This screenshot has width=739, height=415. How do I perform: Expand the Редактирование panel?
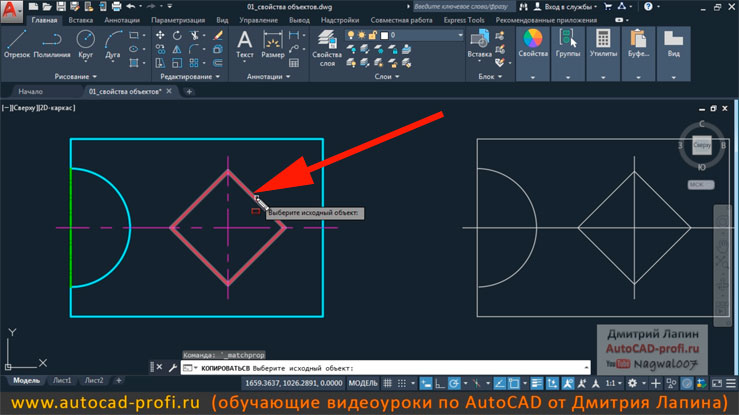pyautogui.click(x=190, y=76)
